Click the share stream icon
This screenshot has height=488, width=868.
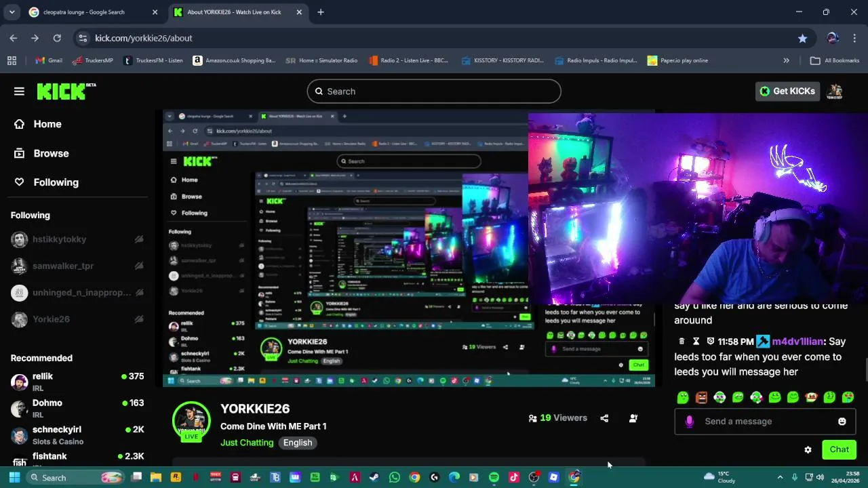tap(604, 418)
